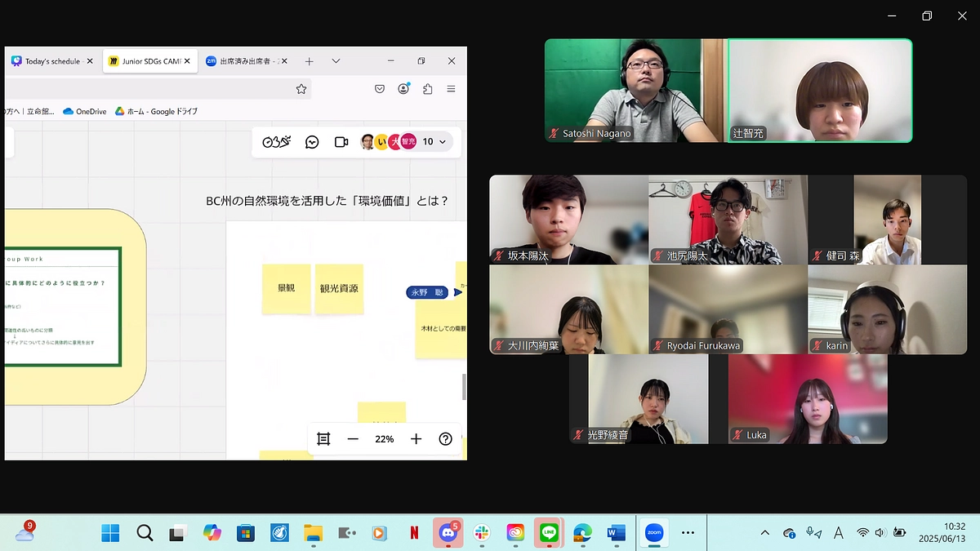Viewport: 980px width, 551px height.
Task: Click the bookmark star in Firefox address bar
Action: pyautogui.click(x=301, y=89)
